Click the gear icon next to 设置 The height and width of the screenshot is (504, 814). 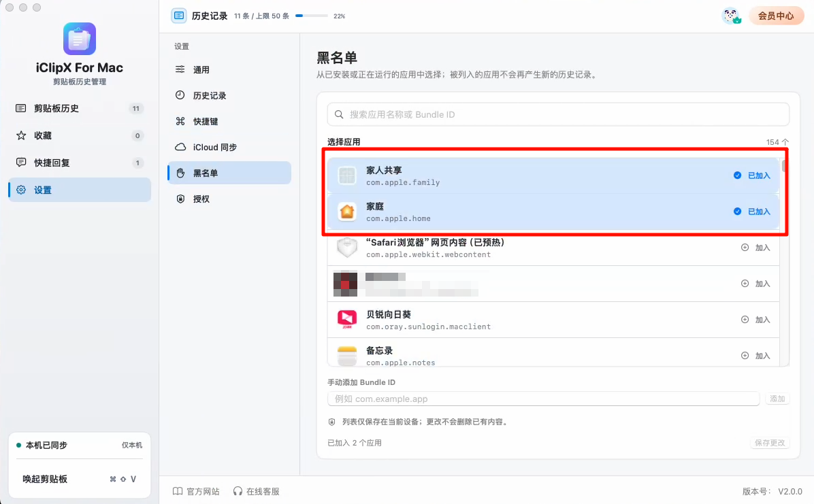tap(21, 190)
